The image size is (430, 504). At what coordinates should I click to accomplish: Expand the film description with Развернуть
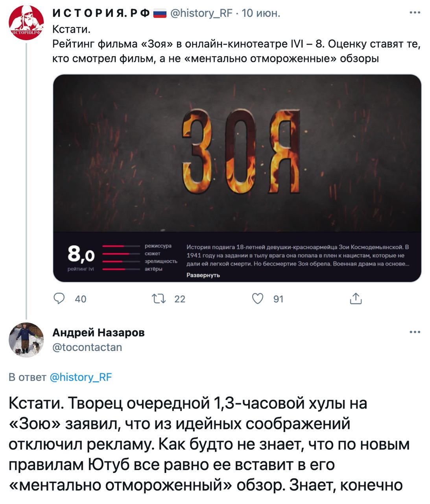point(203,275)
